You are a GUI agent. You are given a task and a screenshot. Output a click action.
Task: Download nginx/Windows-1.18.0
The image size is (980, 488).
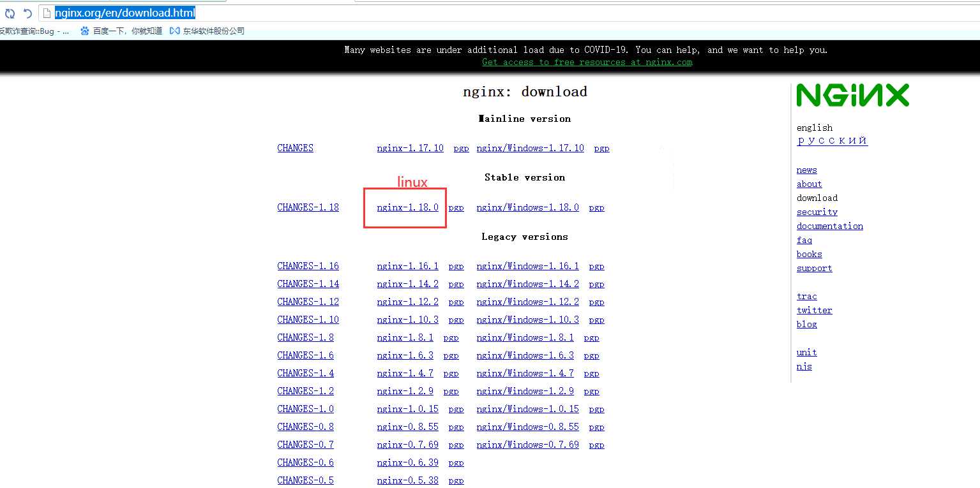pyautogui.click(x=527, y=207)
